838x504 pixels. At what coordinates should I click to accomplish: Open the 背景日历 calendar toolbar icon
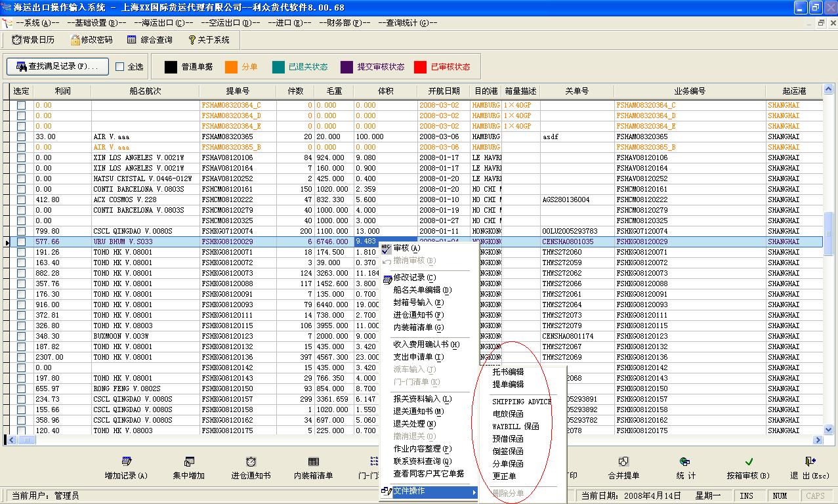pos(17,40)
